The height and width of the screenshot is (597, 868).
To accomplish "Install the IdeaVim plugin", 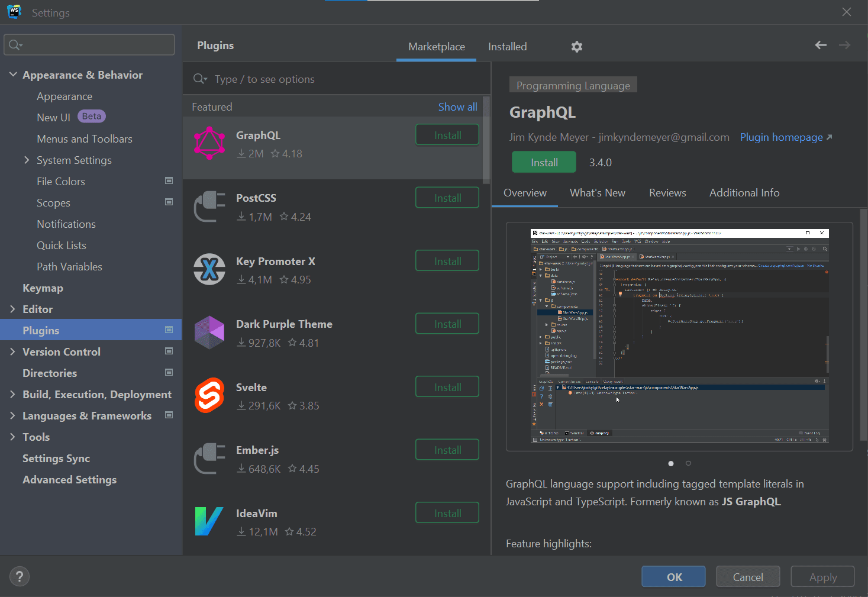I will click(447, 513).
